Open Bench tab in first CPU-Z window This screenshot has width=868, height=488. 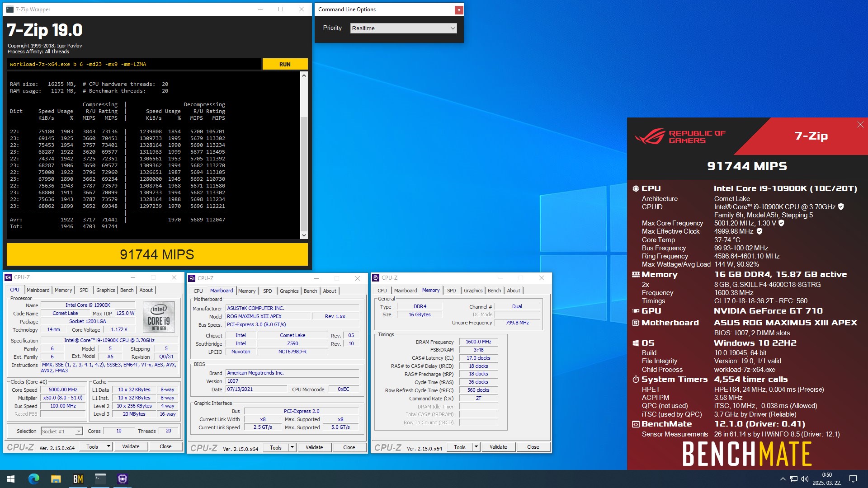[x=127, y=290]
